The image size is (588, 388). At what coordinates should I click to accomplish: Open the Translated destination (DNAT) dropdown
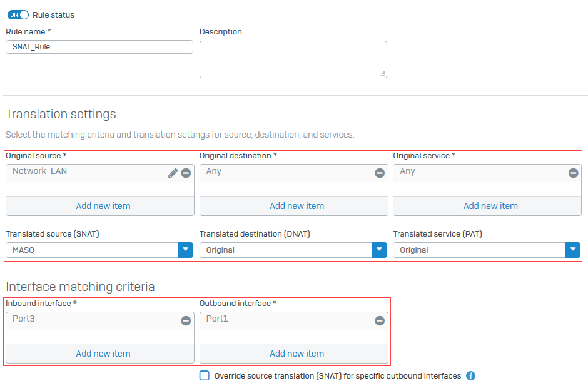[378, 250]
